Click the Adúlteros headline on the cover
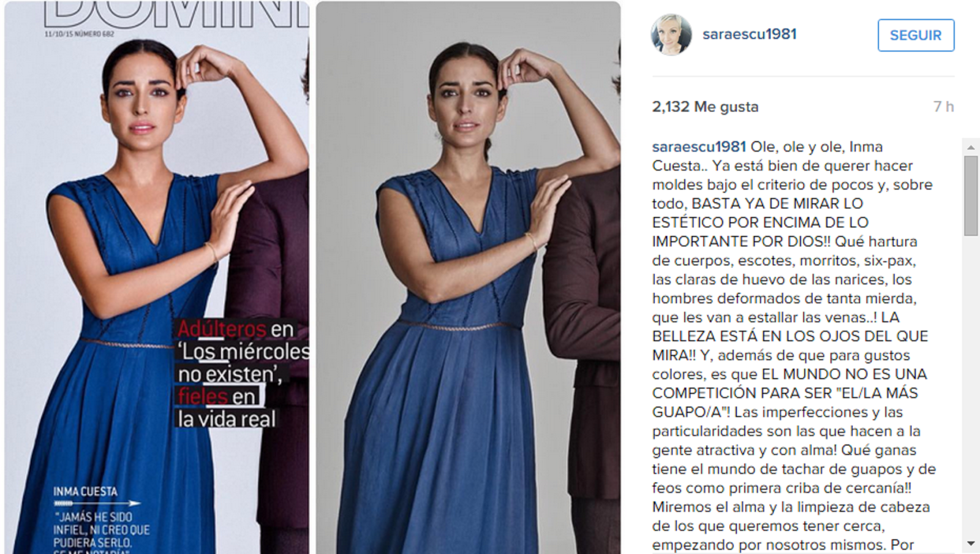Screen dimensions: 980x554 [x=222, y=329]
